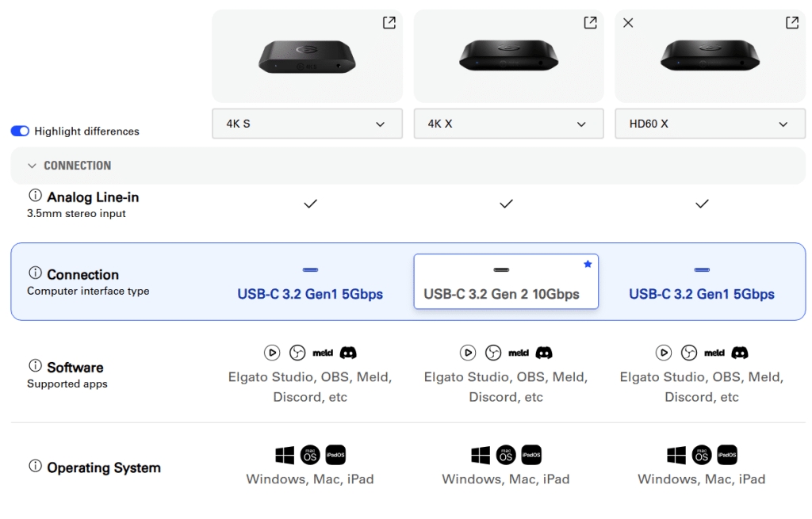Click macOS icon under HD60 X

click(x=702, y=455)
